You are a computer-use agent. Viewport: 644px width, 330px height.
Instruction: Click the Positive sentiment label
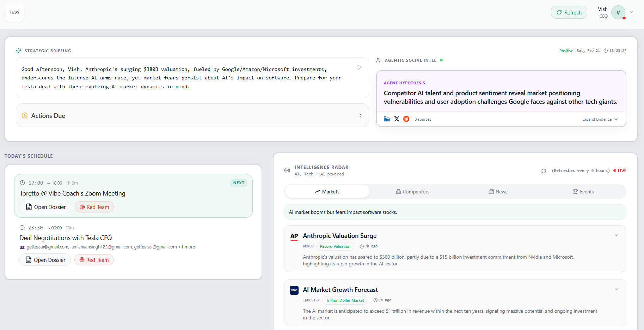566,51
